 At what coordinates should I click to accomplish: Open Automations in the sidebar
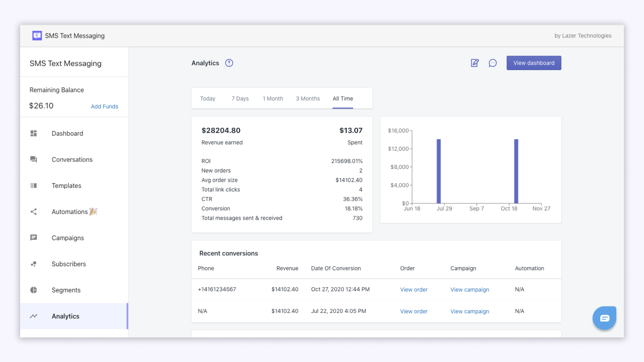click(x=74, y=212)
